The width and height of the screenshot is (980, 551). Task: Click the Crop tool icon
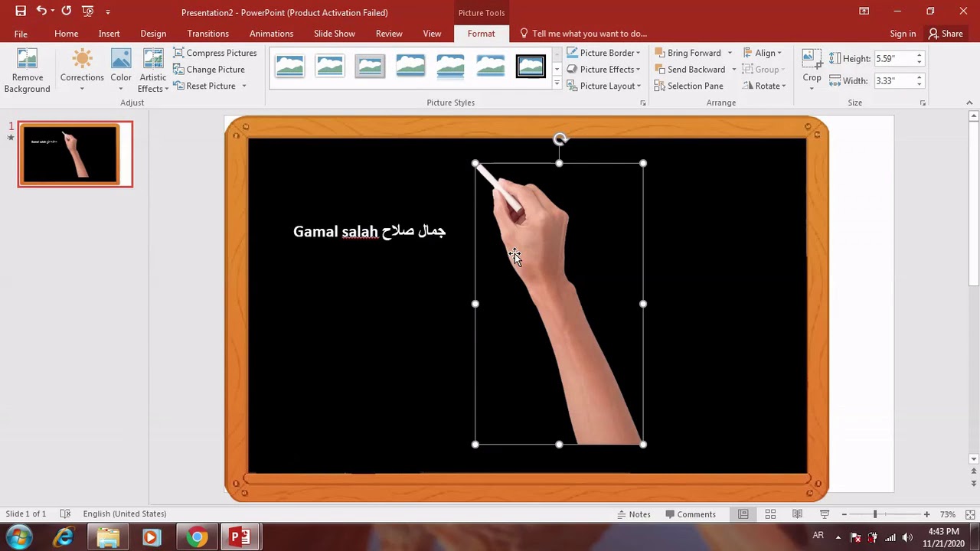pos(812,59)
